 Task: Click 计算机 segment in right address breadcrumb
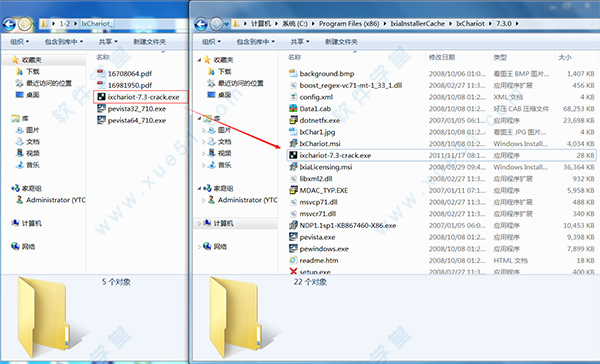(x=261, y=24)
